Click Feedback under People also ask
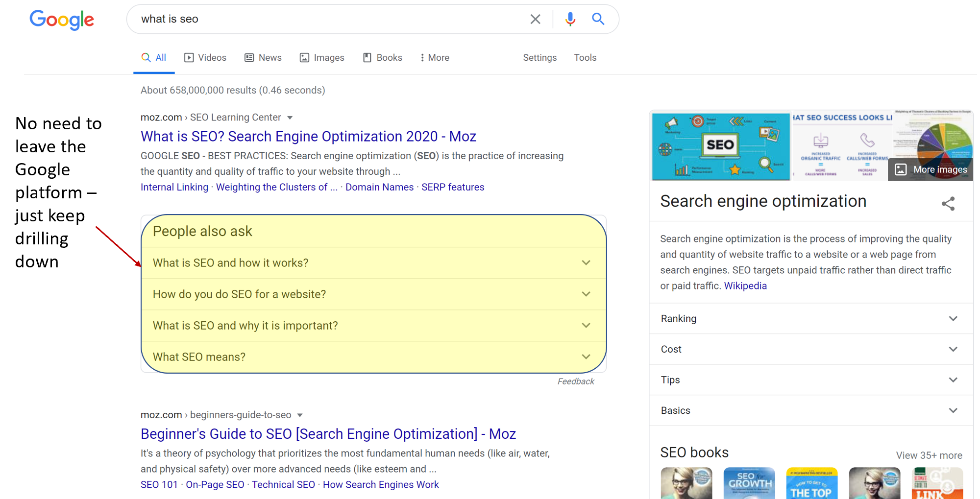The image size is (980, 499). click(576, 381)
